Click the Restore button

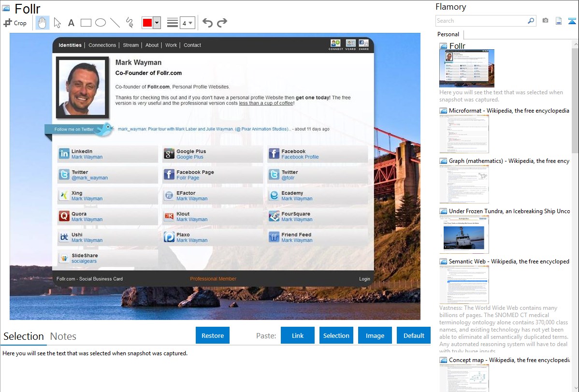click(212, 335)
